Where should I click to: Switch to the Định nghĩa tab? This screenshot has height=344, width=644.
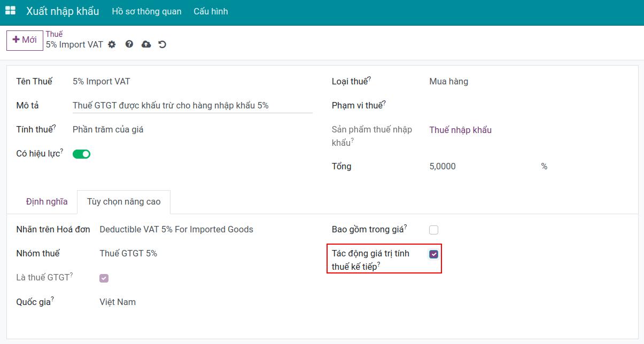click(47, 201)
